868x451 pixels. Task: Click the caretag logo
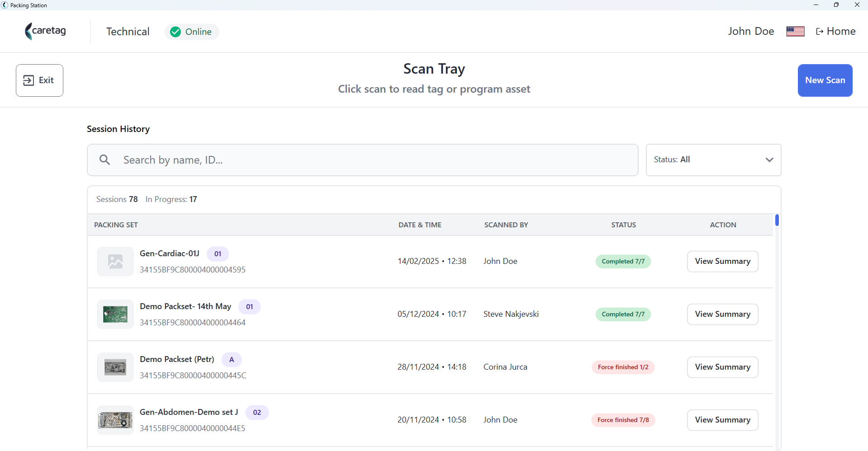click(x=45, y=31)
